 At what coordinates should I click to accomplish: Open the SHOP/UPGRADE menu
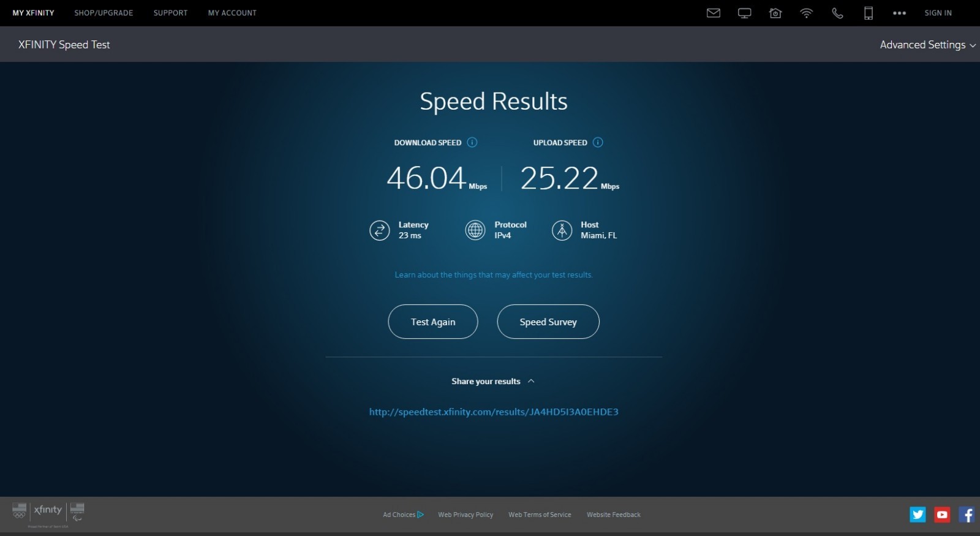click(104, 13)
